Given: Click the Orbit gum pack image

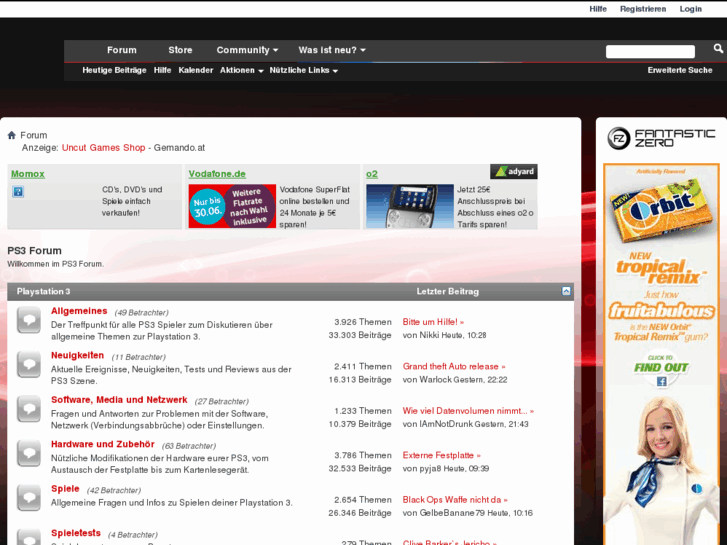Looking at the screenshot, I should pyautogui.click(x=661, y=213).
